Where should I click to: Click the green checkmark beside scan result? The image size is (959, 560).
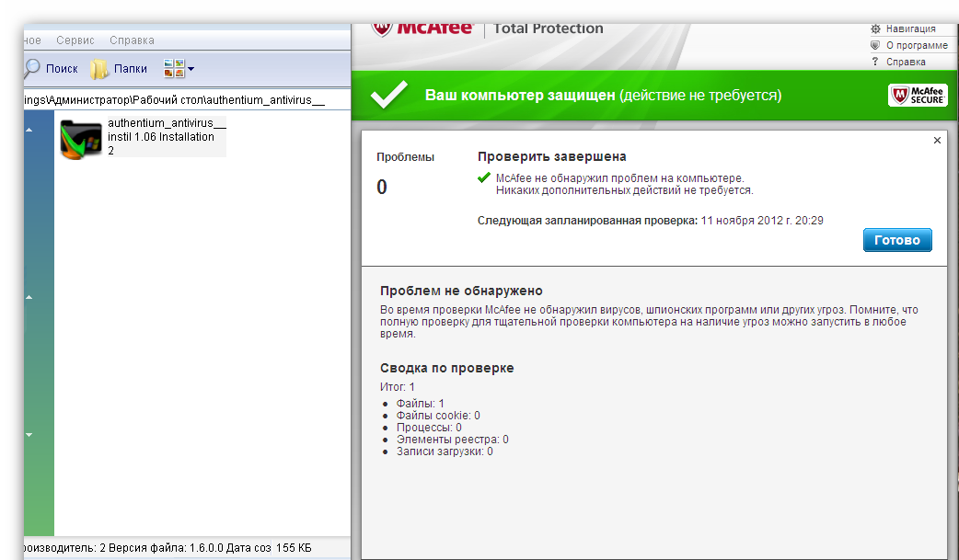[x=484, y=177]
